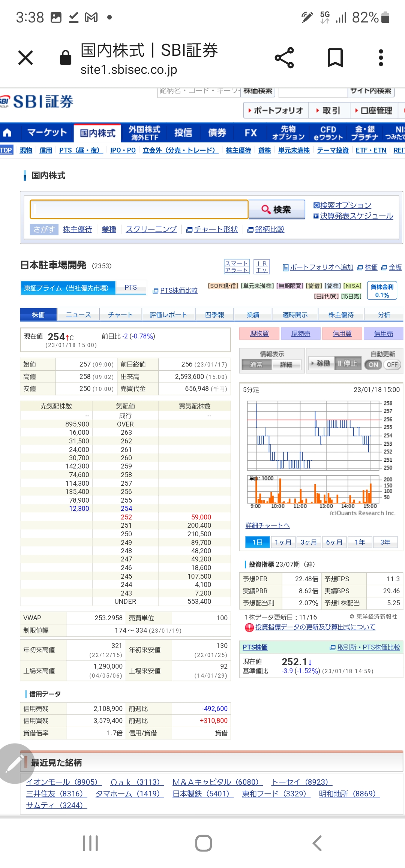Tap Android back button

(317, 843)
